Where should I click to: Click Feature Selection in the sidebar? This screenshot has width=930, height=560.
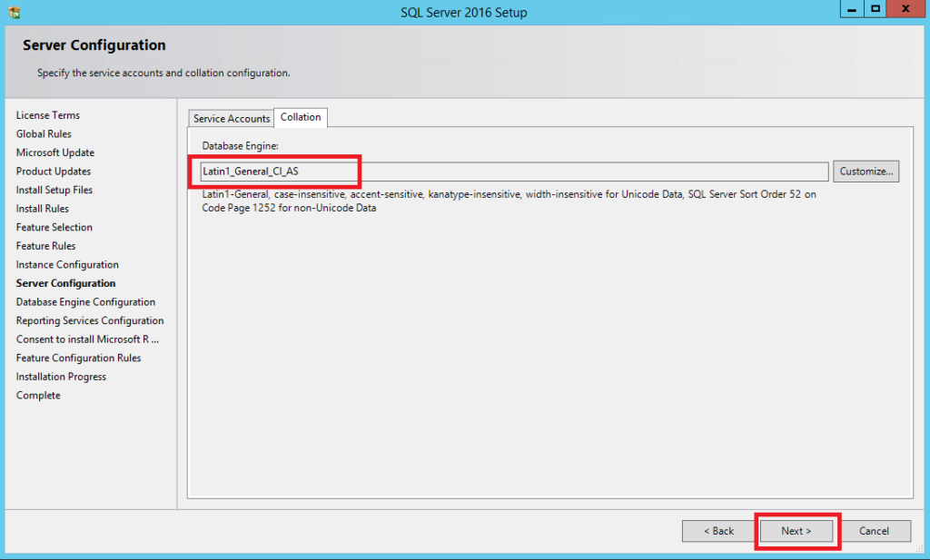coord(54,227)
